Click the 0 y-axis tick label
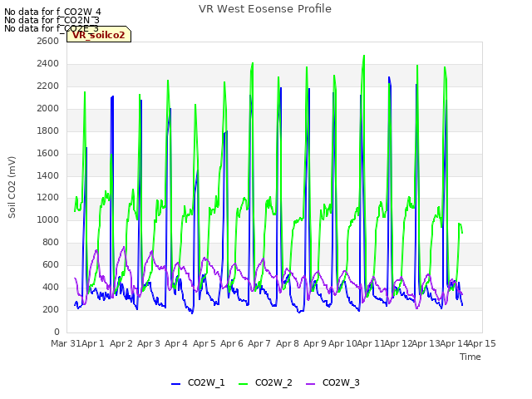532x399 pixels. pyautogui.click(x=57, y=332)
